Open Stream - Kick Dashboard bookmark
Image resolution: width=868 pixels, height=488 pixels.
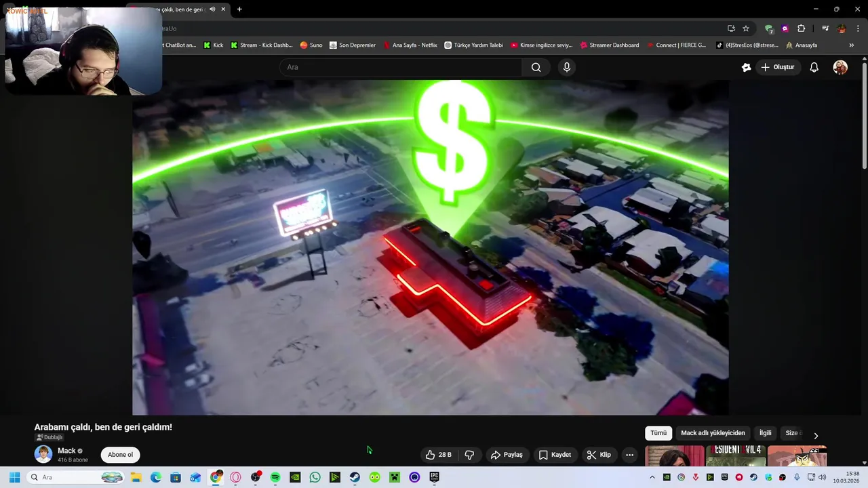coord(262,45)
